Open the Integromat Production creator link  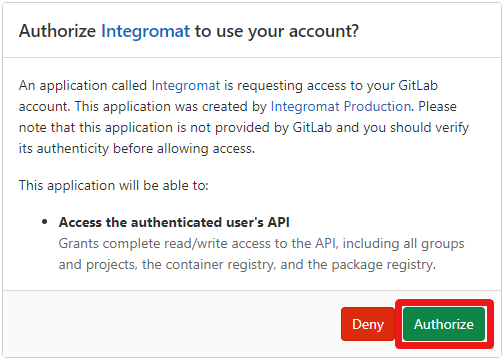pos(341,107)
